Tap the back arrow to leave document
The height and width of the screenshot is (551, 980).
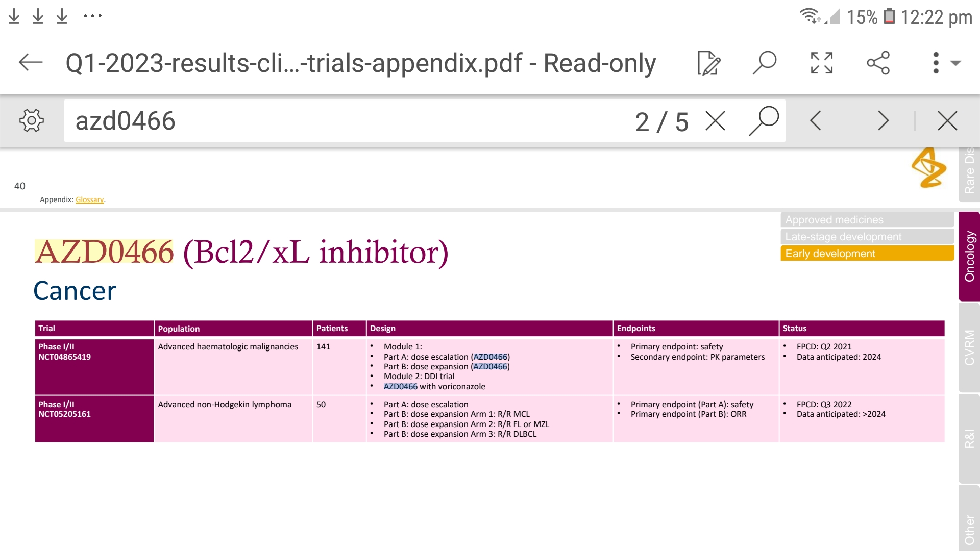tap(31, 63)
